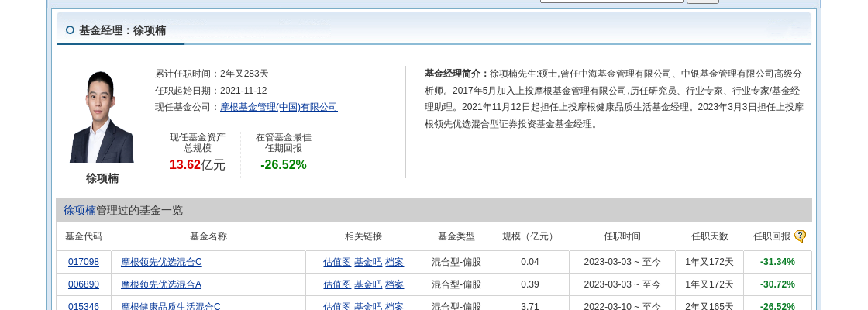Click the 基金类型 column header

tap(456, 236)
